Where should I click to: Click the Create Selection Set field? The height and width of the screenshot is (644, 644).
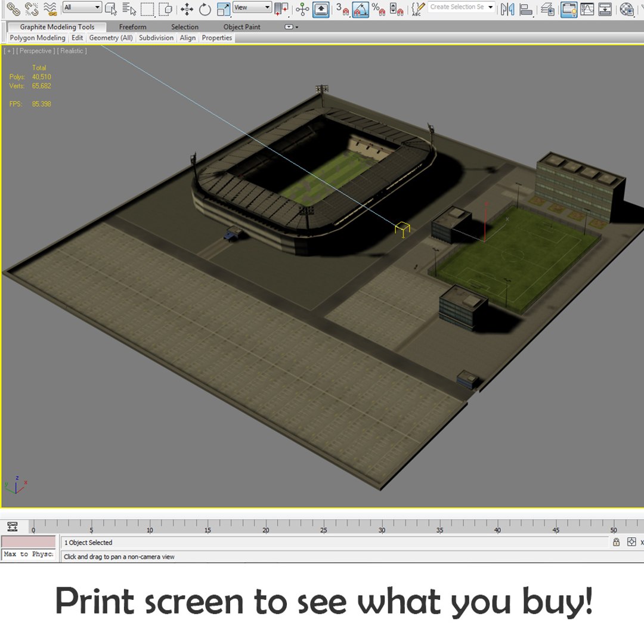pyautogui.click(x=457, y=7)
